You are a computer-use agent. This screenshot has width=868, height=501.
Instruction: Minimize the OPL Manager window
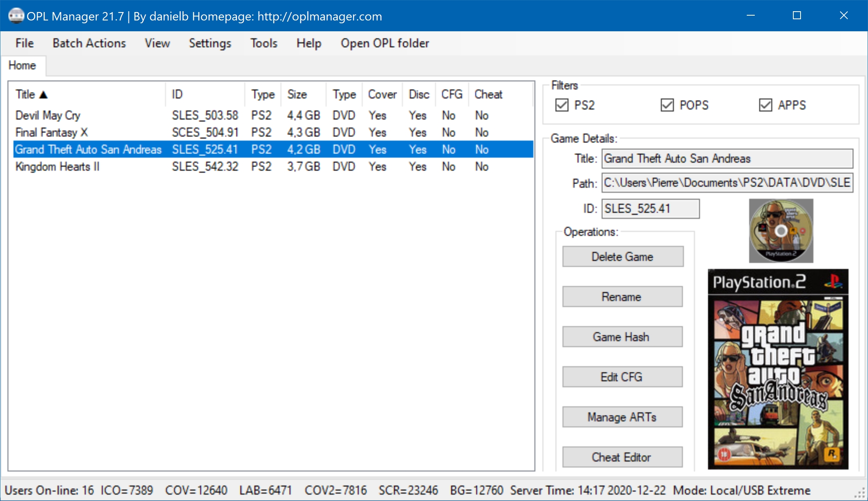tap(751, 16)
